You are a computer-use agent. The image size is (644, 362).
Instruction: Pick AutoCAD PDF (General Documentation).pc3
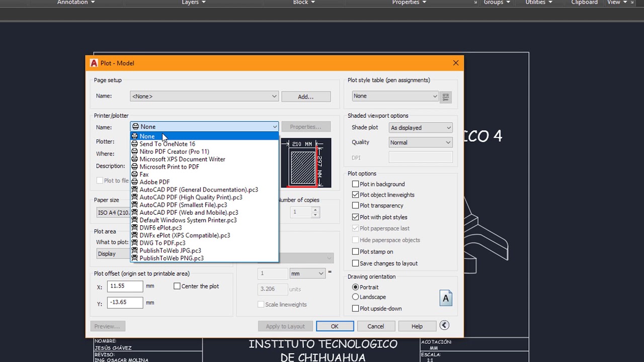[204, 190]
